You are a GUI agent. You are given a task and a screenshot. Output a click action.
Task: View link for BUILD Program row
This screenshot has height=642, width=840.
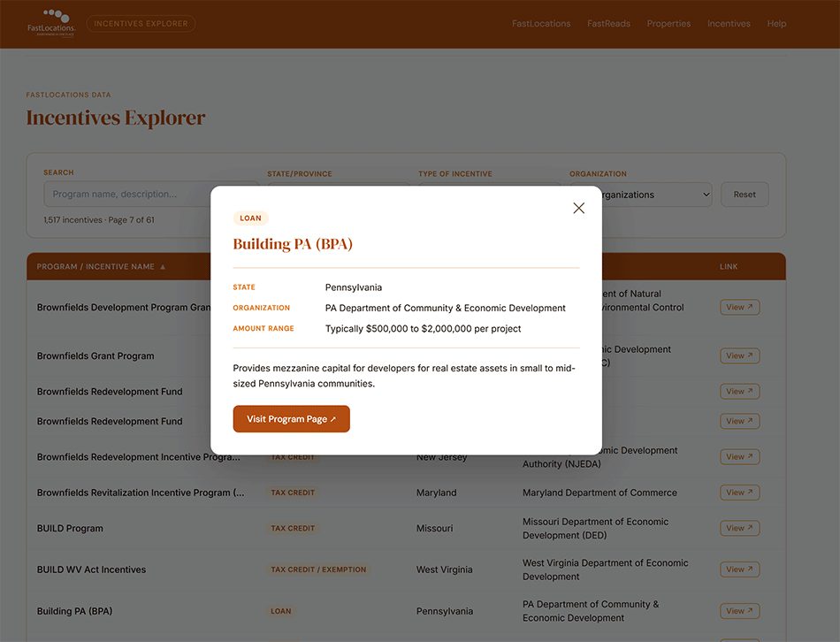click(x=740, y=528)
